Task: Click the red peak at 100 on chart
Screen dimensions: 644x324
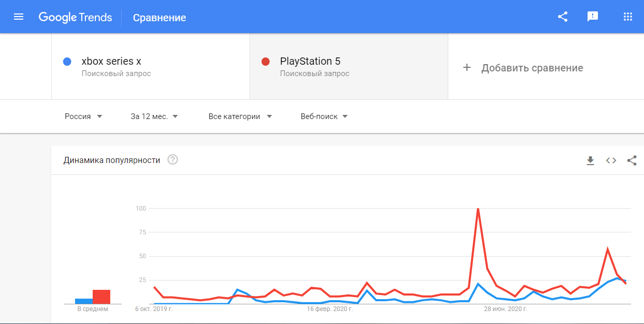Action: [x=478, y=209]
